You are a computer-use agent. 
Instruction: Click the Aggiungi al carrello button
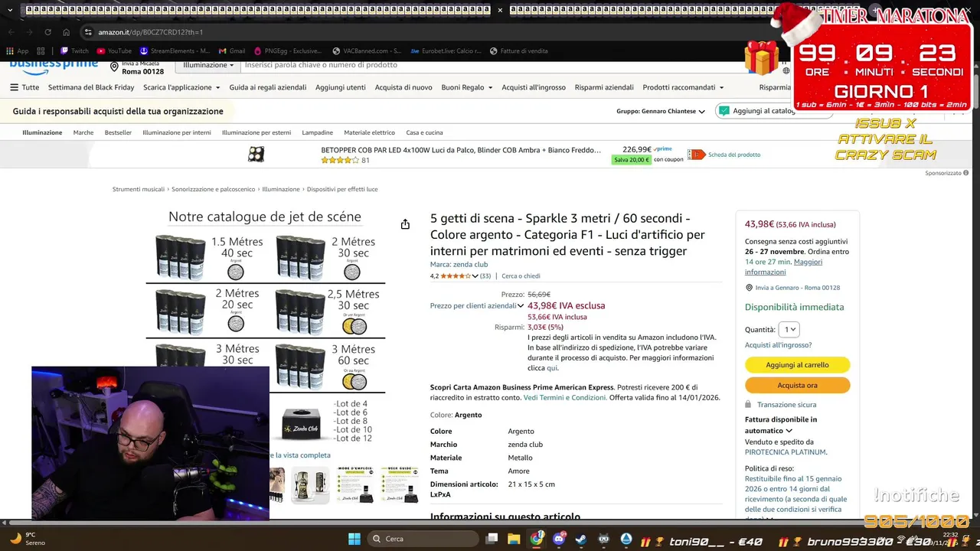click(x=797, y=365)
